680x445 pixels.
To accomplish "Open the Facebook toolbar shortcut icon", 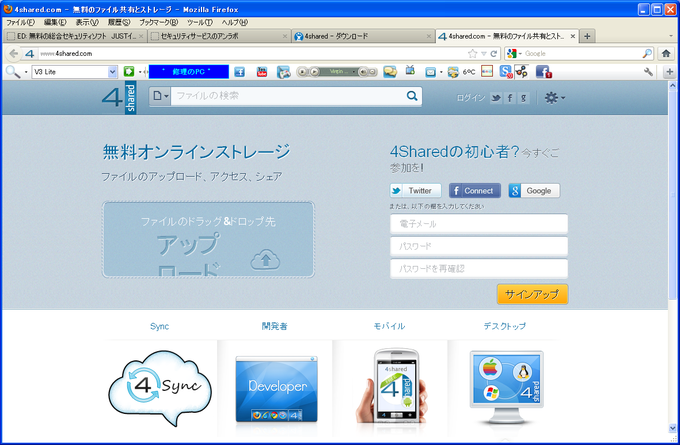I will [239, 72].
